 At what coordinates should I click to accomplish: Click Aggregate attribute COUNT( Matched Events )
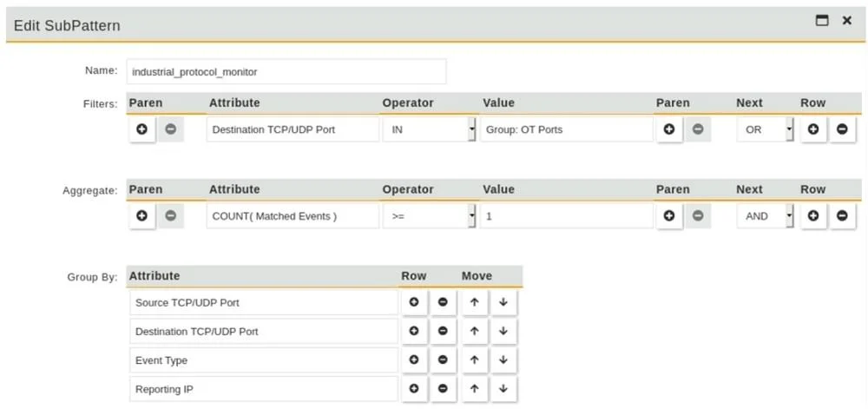tap(293, 216)
